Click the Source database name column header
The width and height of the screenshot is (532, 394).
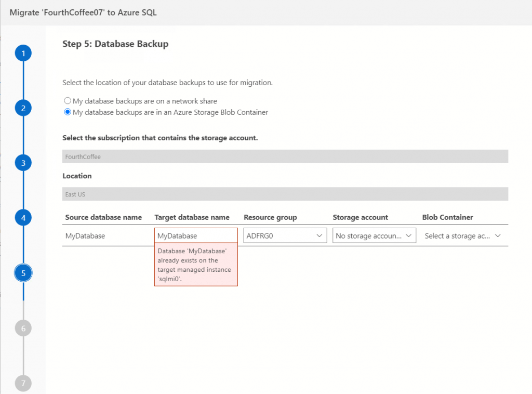pos(103,217)
